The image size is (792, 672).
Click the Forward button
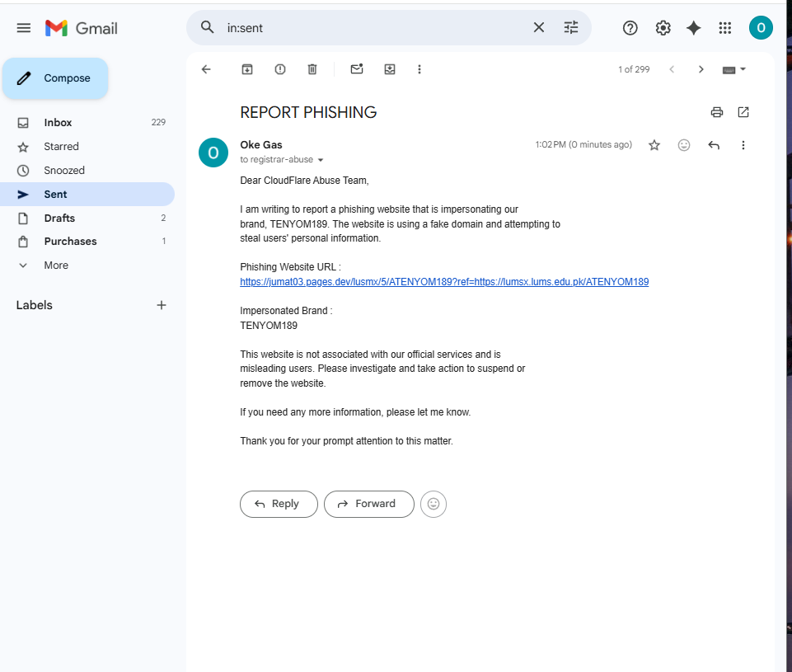click(368, 504)
